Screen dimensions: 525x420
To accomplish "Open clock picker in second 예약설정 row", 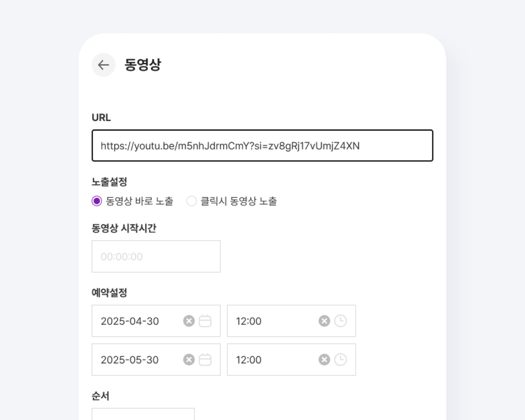I will pyautogui.click(x=340, y=360).
